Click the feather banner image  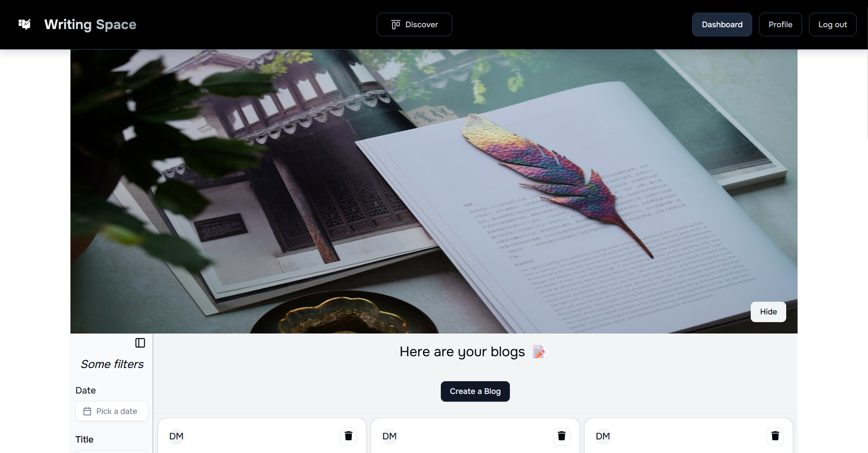434,191
